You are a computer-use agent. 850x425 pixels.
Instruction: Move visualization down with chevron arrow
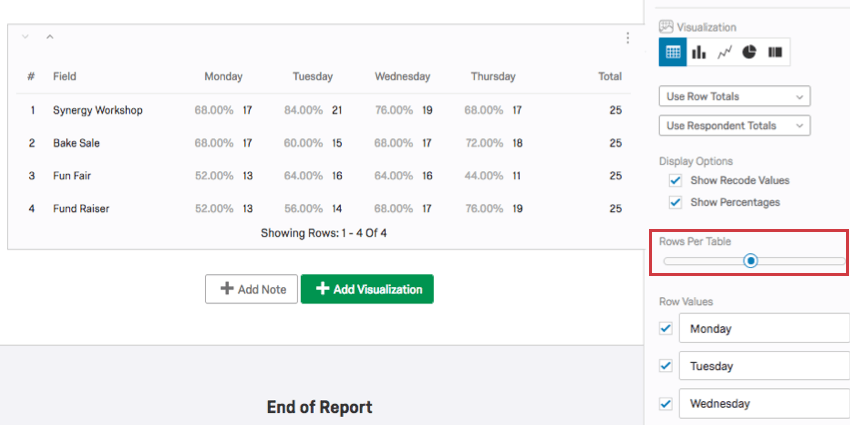(x=25, y=37)
